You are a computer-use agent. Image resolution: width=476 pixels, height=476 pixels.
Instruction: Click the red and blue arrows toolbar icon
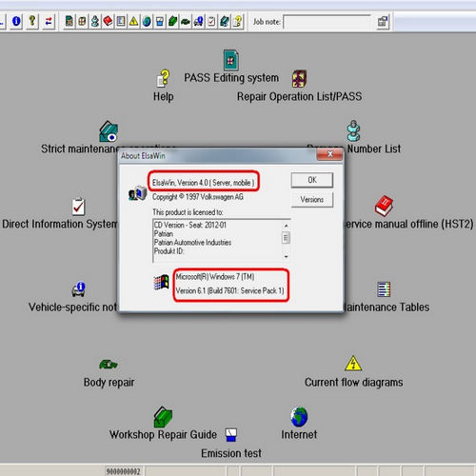[x=49, y=21]
